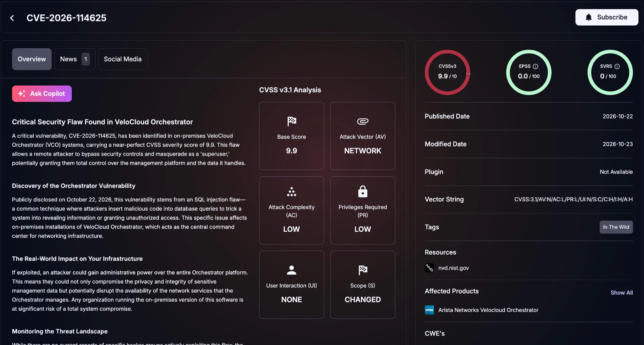Click the Privileges Required lock icon
644x345 pixels.
(363, 191)
